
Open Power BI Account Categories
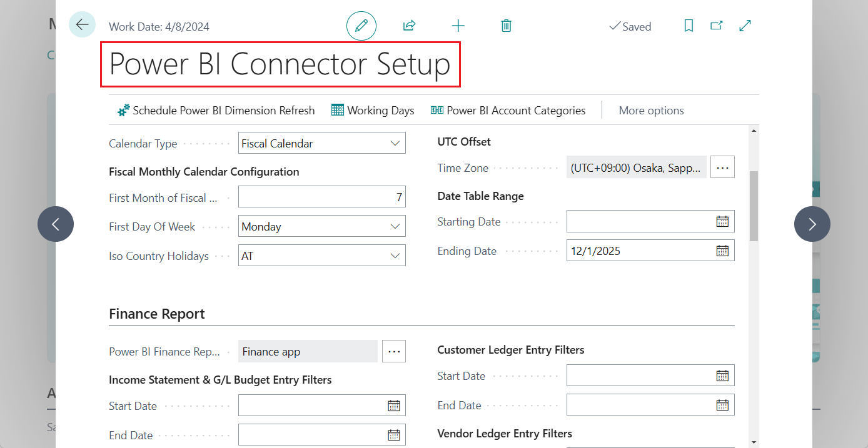508,110
